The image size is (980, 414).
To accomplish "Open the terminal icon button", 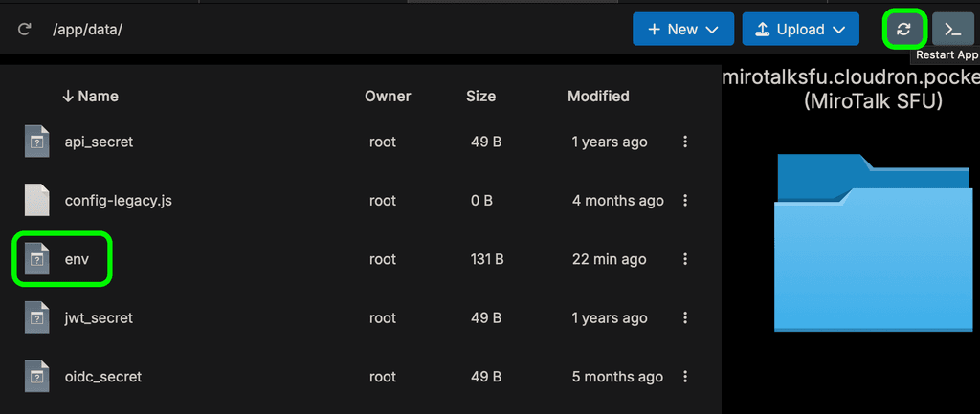I will [951, 29].
